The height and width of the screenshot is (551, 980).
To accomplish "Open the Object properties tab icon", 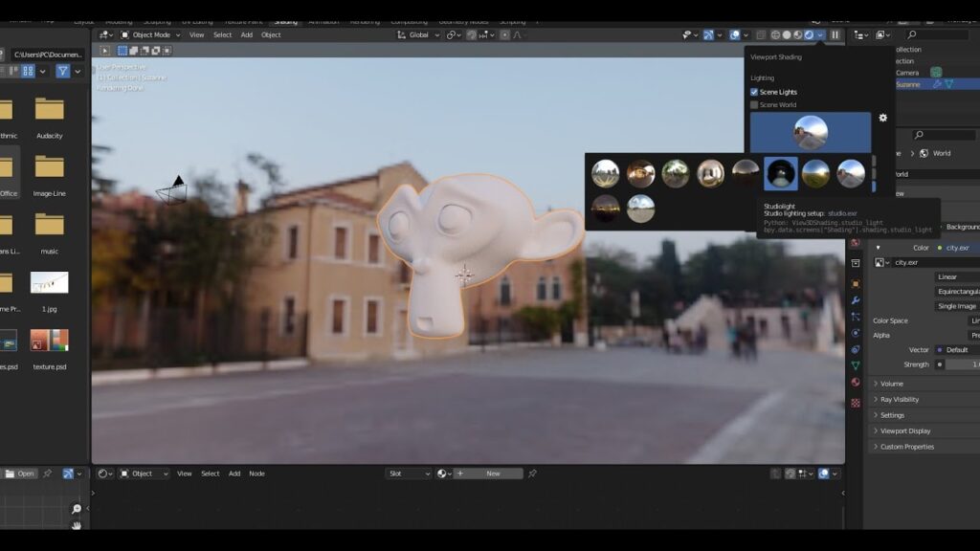I will coord(856,284).
